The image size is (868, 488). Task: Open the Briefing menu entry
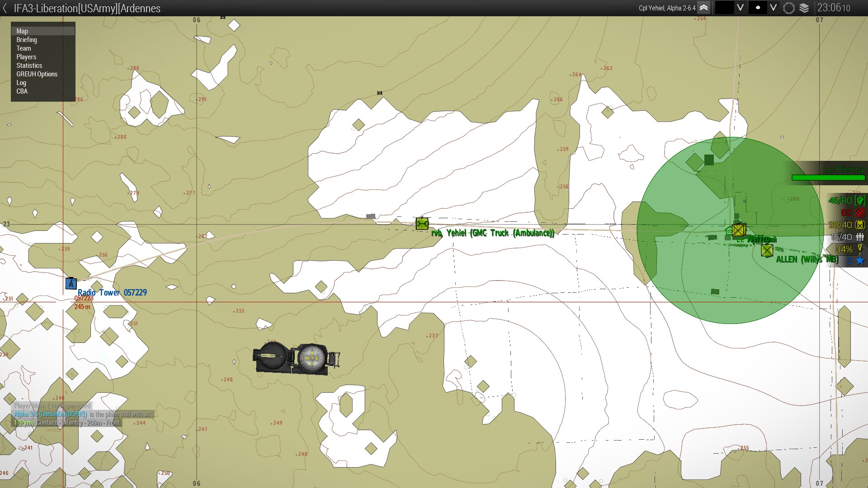coord(27,40)
